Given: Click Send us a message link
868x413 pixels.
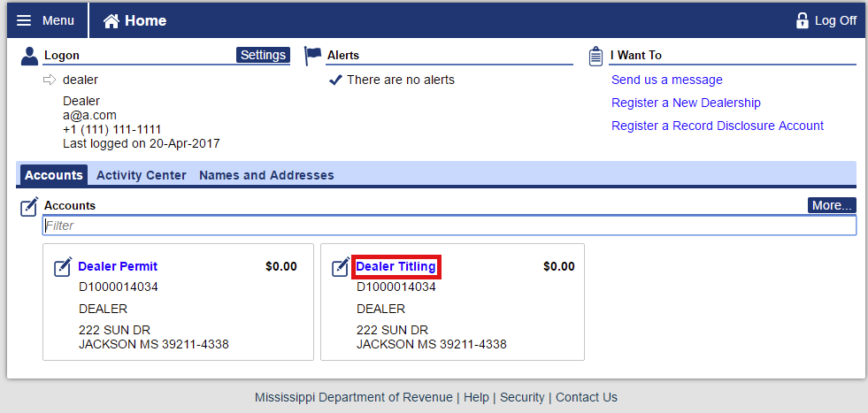Looking at the screenshot, I should point(666,80).
